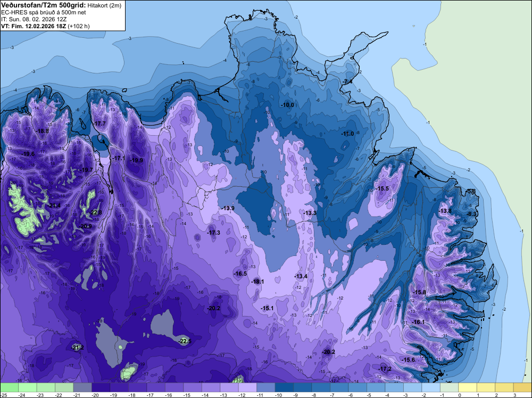The width and height of the screenshot is (532, 398).
Task: Click the valid time 'VT: Fim. 12.02.2026 18Z'
Action: (34, 26)
